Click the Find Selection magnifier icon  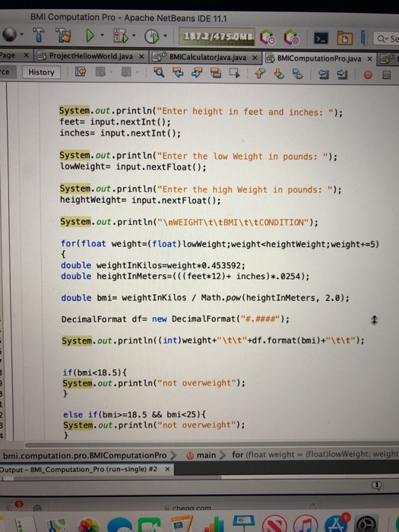[158, 72]
